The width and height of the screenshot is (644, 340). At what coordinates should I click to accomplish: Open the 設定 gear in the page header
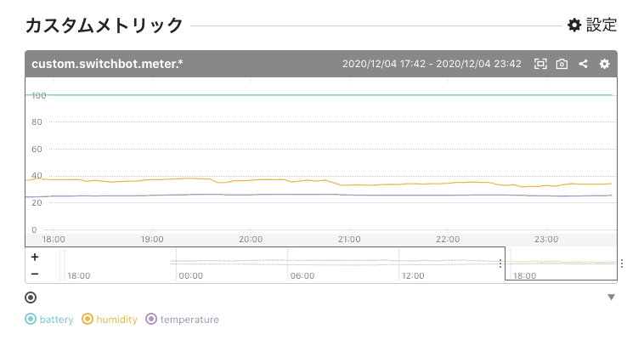(x=574, y=25)
